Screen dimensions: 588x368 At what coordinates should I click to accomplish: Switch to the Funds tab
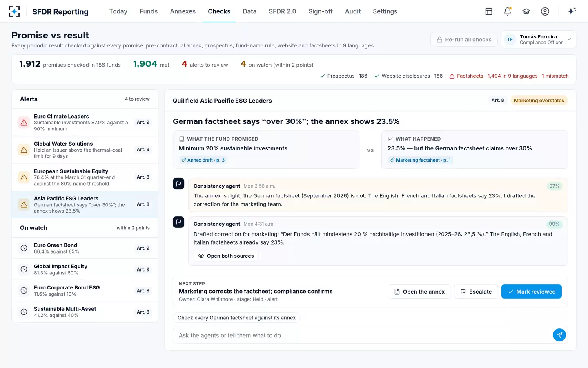click(x=149, y=11)
